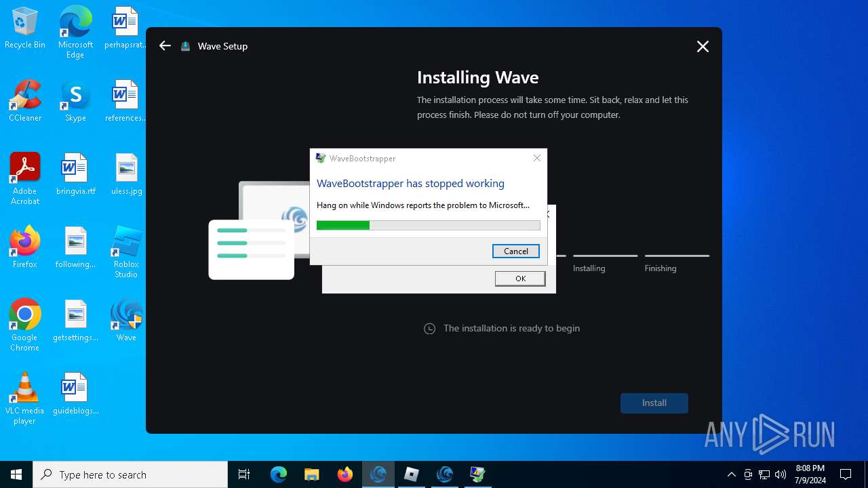Open Skype desktop shortcut
The height and width of the screenshot is (488, 868).
tap(75, 102)
